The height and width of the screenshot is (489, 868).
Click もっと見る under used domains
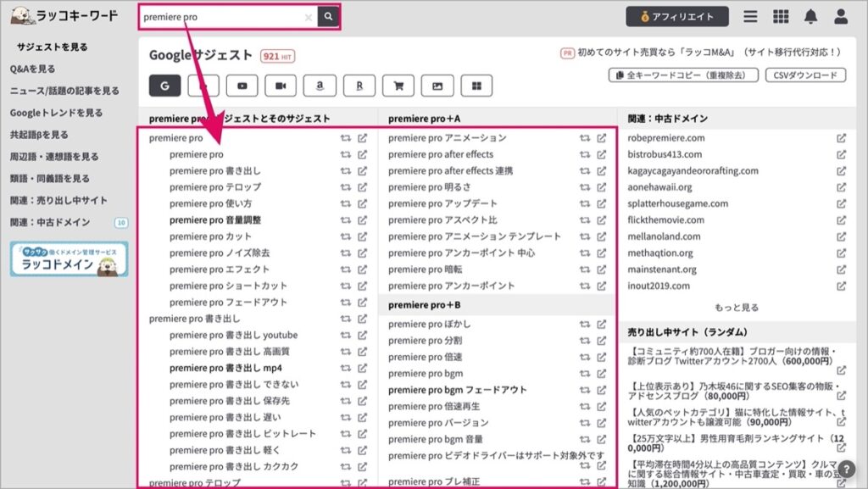coord(737,308)
